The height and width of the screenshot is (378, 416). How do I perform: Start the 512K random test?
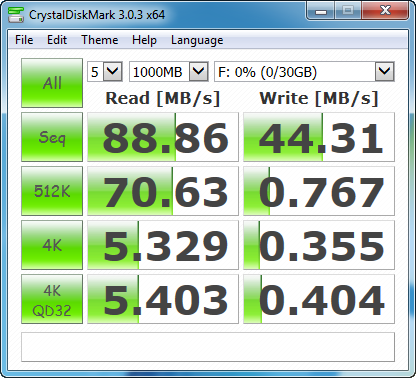52,191
